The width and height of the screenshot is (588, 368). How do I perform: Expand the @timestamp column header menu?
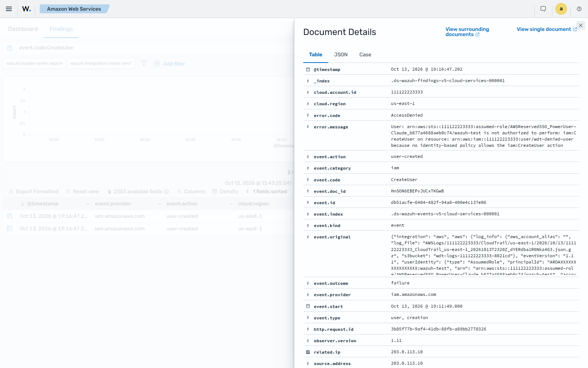coord(87,204)
